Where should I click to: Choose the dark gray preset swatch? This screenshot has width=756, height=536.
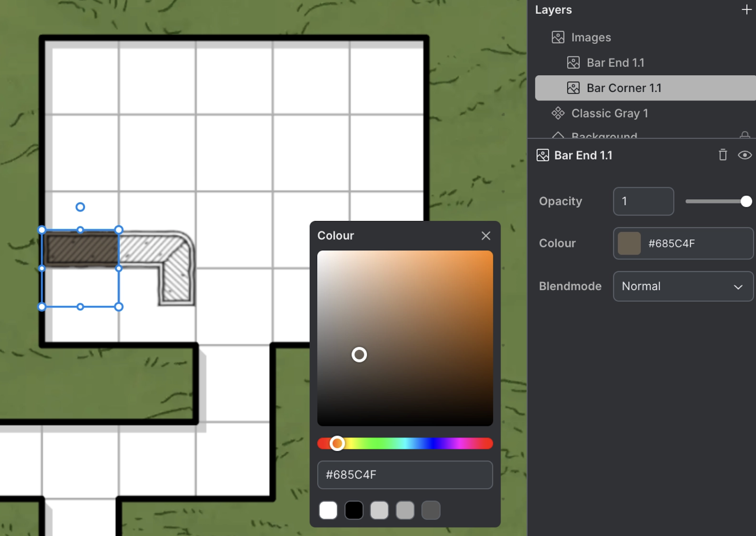click(x=430, y=510)
